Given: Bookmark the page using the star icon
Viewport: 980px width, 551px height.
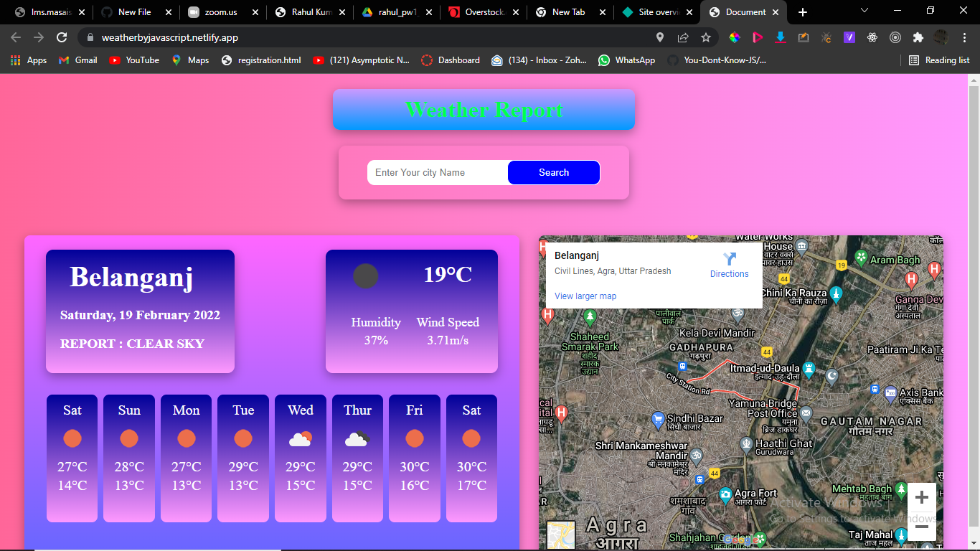Looking at the screenshot, I should tap(707, 37).
